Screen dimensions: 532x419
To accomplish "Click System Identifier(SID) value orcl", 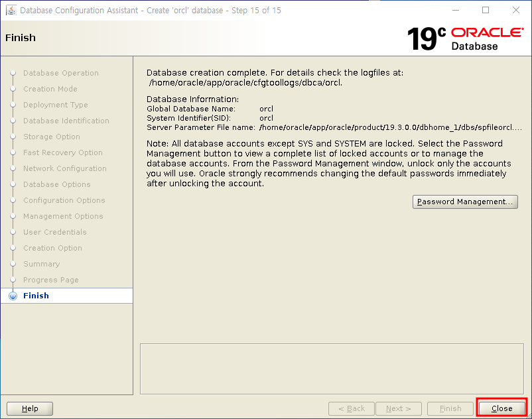I will pyautogui.click(x=267, y=118).
